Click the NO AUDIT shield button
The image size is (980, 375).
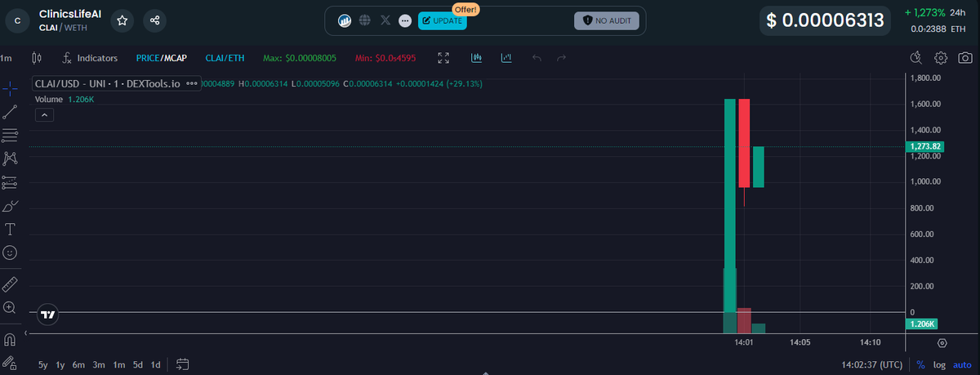(x=607, y=20)
